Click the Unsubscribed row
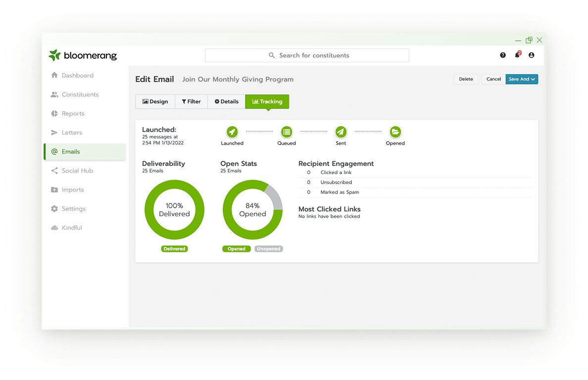This screenshot has height=380, width=588. (415, 182)
